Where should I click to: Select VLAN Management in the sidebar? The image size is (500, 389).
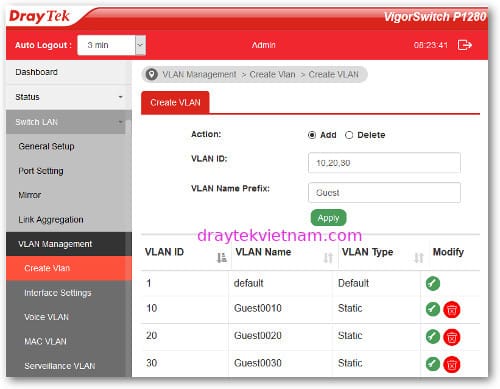(69, 244)
